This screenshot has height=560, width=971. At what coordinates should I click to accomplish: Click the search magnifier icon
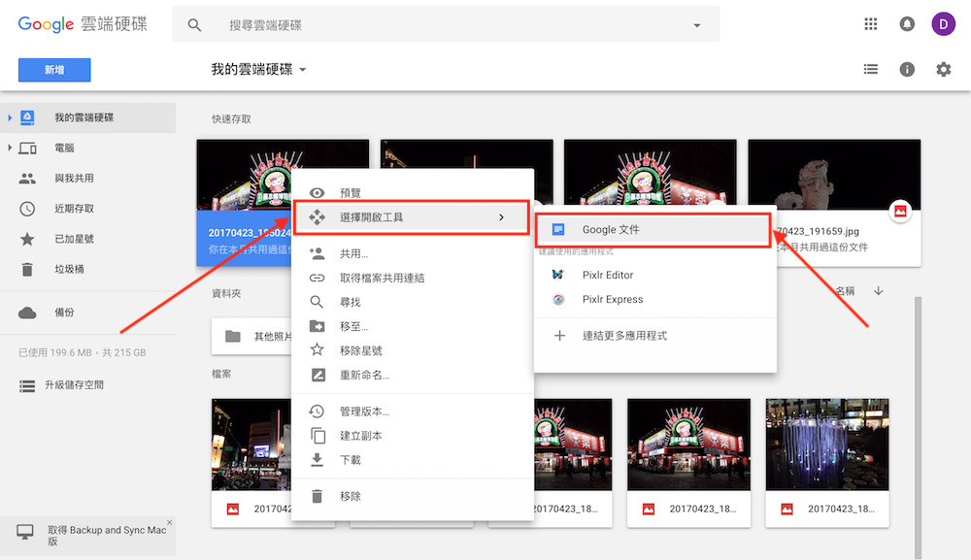195,25
